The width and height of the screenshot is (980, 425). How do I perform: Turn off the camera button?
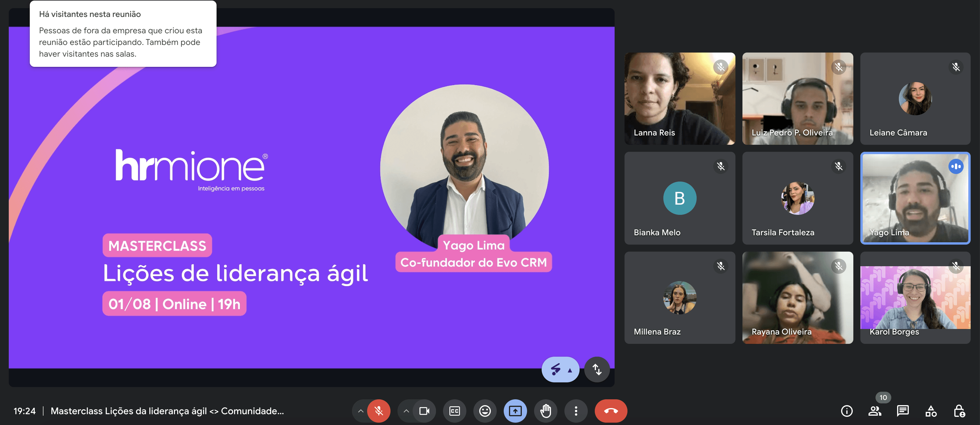pyautogui.click(x=424, y=411)
